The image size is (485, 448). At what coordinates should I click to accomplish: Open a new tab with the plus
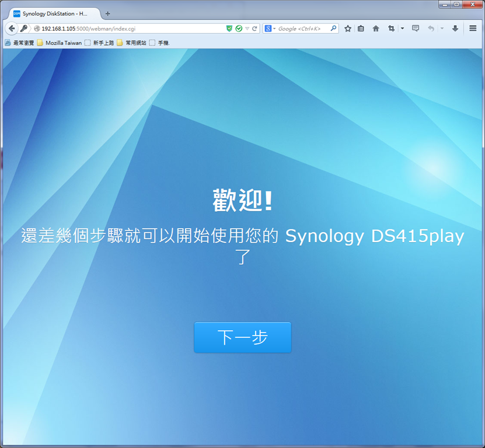107,13
